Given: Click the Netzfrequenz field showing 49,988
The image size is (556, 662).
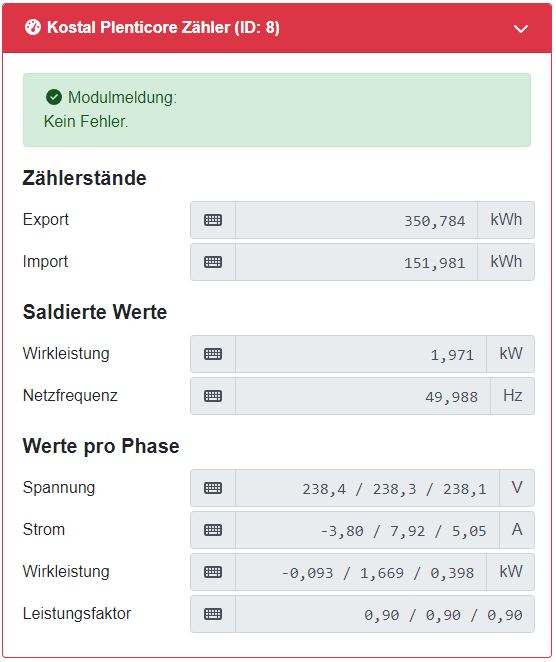Looking at the screenshot, I should coord(363,396).
